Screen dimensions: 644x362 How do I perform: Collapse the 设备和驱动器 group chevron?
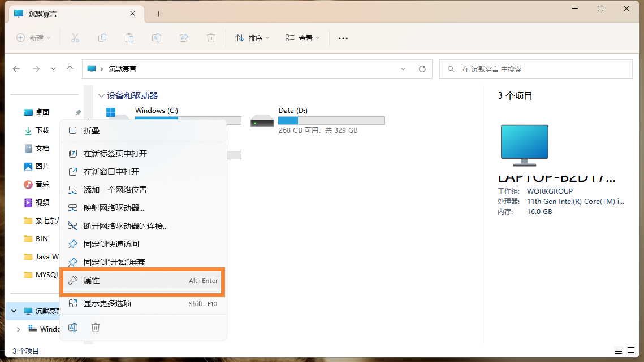101,95
